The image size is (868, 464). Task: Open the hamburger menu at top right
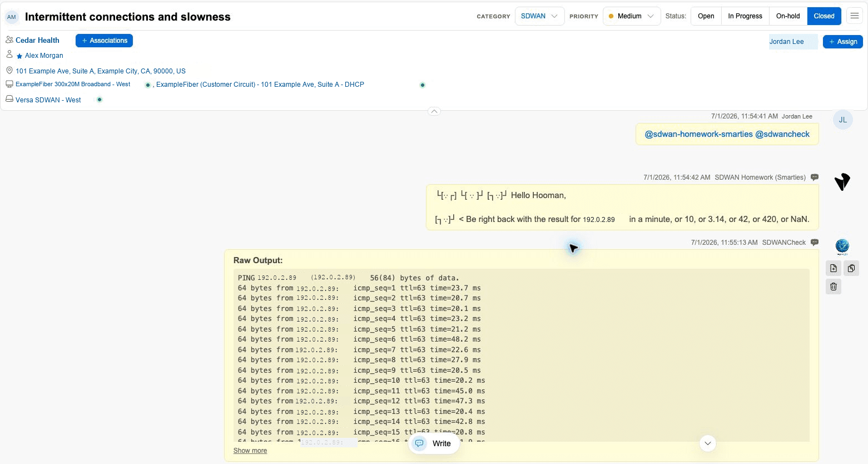855,16
